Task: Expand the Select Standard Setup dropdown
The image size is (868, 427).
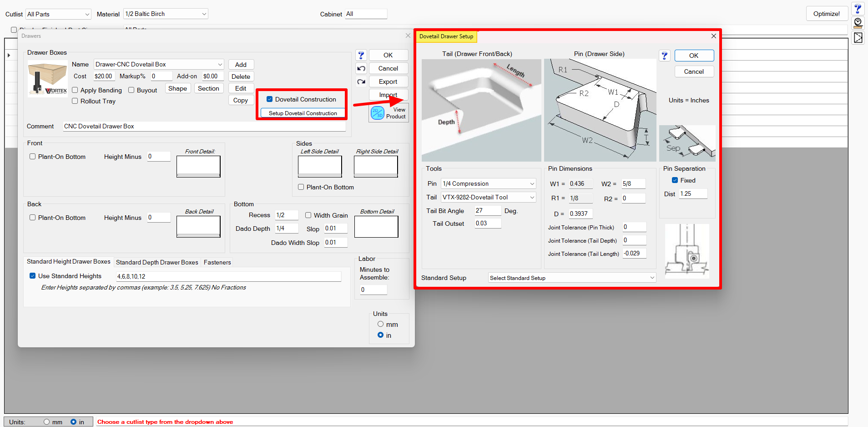Action: pyautogui.click(x=572, y=278)
